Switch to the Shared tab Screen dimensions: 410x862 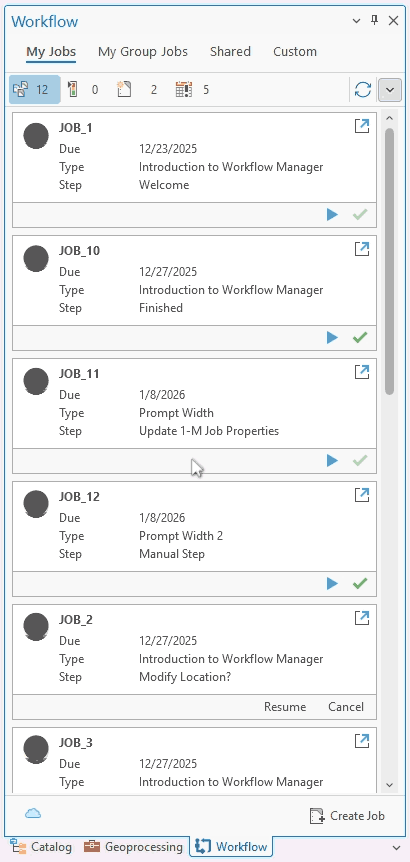click(x=230, y=52)
